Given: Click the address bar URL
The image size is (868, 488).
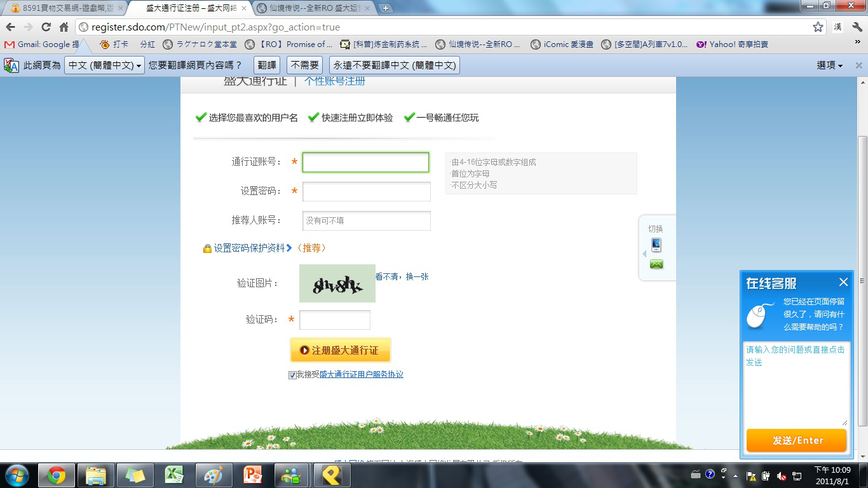Looking at the screenshot, I should 216,27.
